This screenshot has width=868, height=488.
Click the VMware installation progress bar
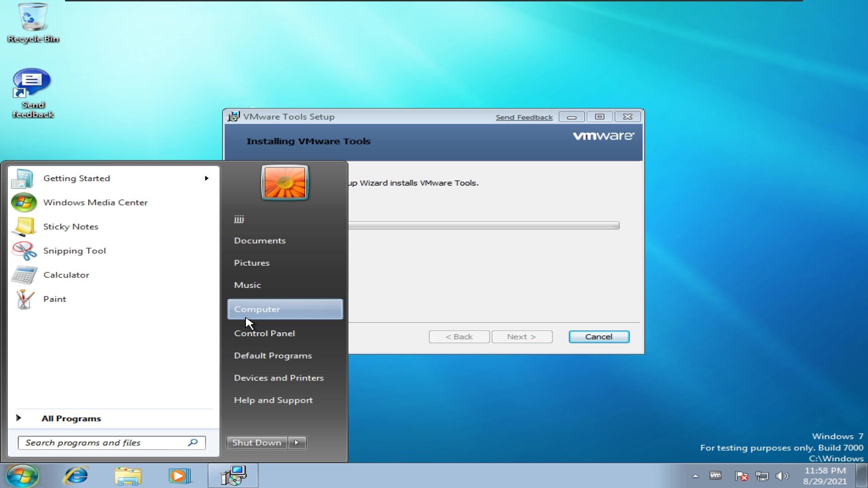coord(484,225)
